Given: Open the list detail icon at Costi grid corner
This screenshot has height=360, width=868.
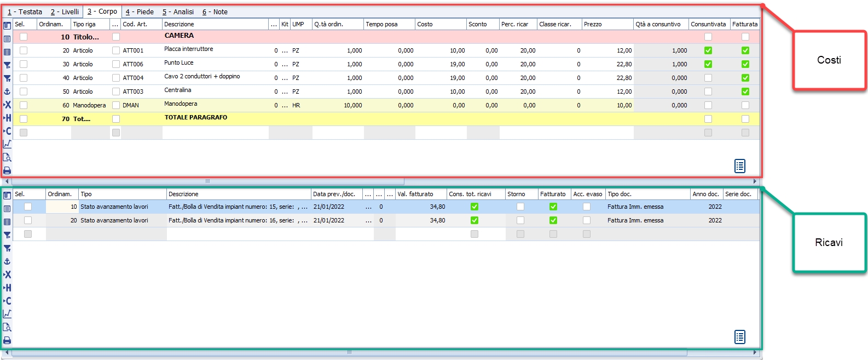Looking at the screenshot, I should (739, 166).
